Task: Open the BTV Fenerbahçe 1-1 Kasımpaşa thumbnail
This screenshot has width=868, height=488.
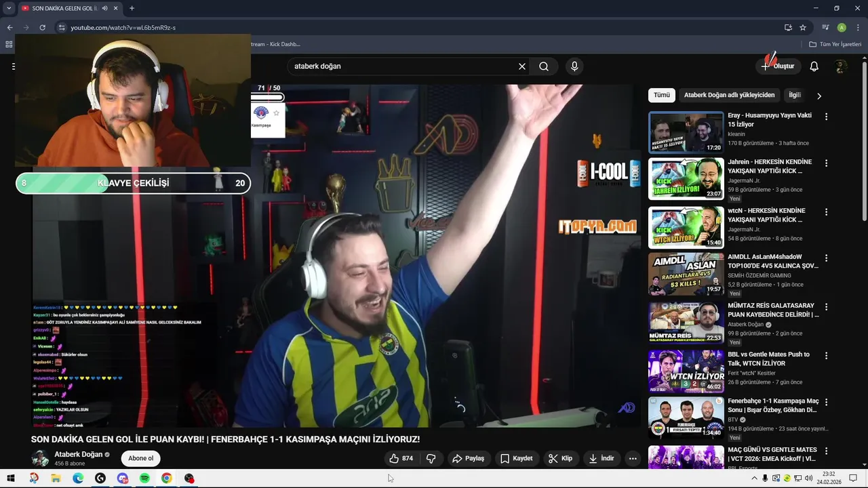Action: (x=686, y=418)
